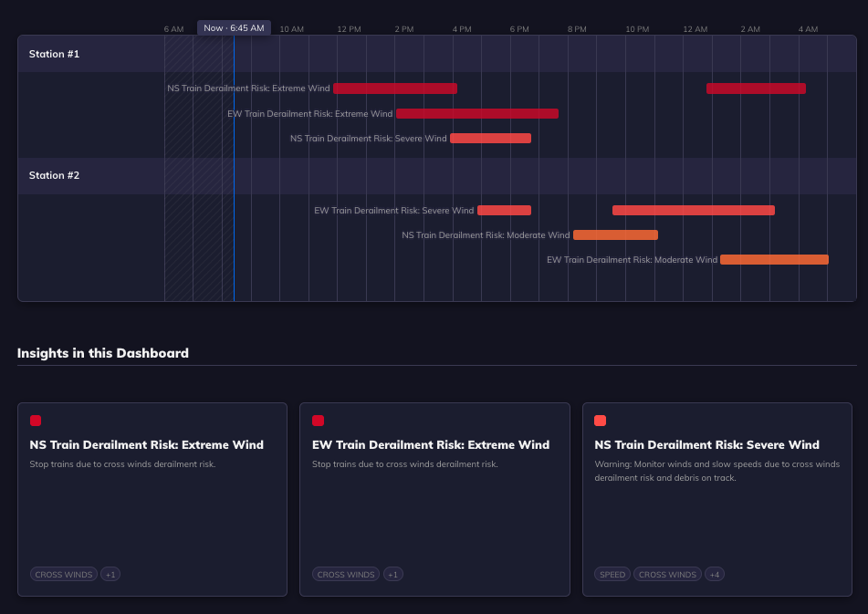Click the 10 AM time axis label
868x614 pixels.
tap(292, 29)
